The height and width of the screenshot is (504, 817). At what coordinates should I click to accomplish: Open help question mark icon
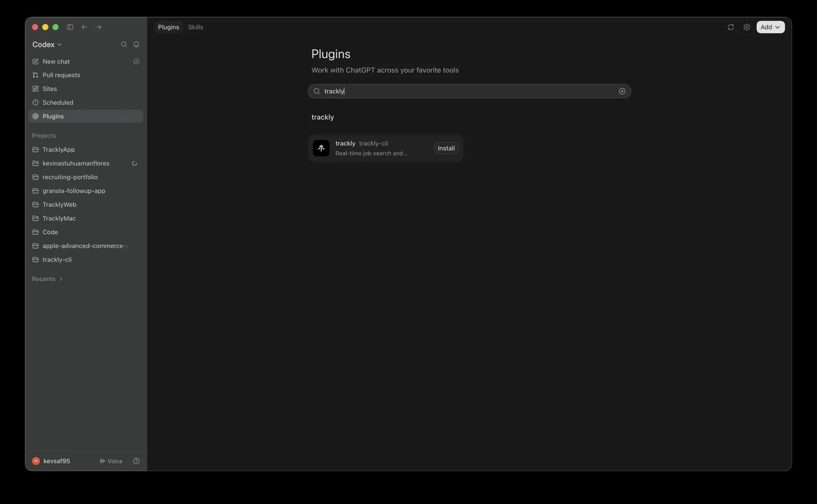tap(136, 461)
